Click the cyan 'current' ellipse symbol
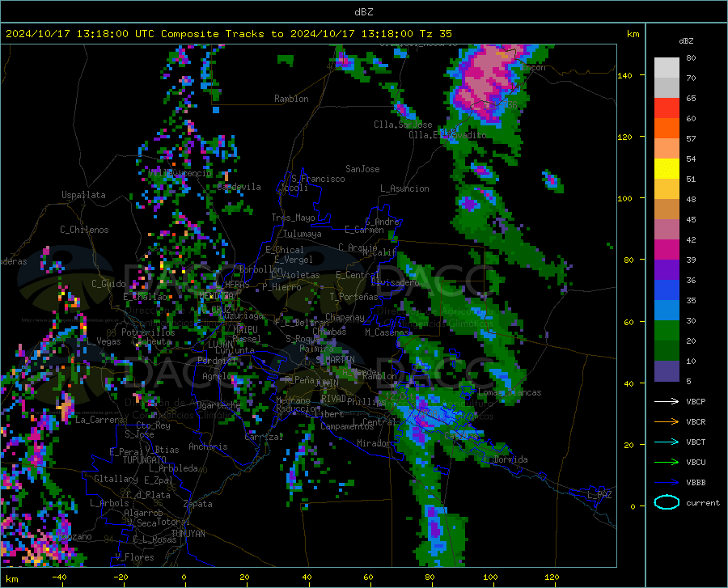The height and width of the screenshot is (588, 728). click(667, 502)
